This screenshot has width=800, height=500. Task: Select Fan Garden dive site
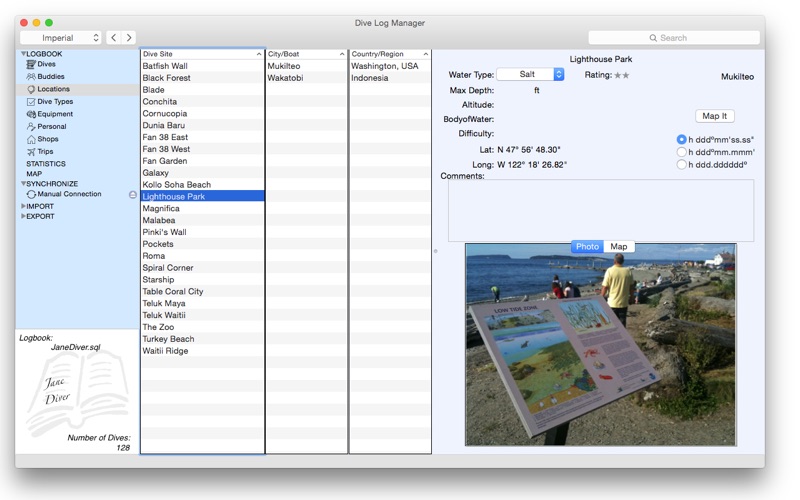pyautogui.click(x=202, y=161)
